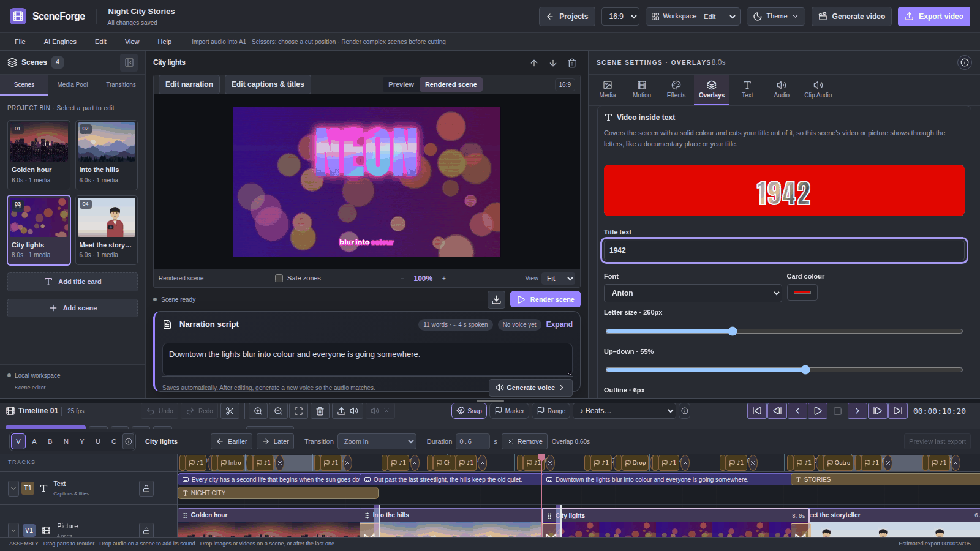This screenshot has height=551, width=980.
Task: Zoom in on the timeline
Action: (x=258, y=411)
